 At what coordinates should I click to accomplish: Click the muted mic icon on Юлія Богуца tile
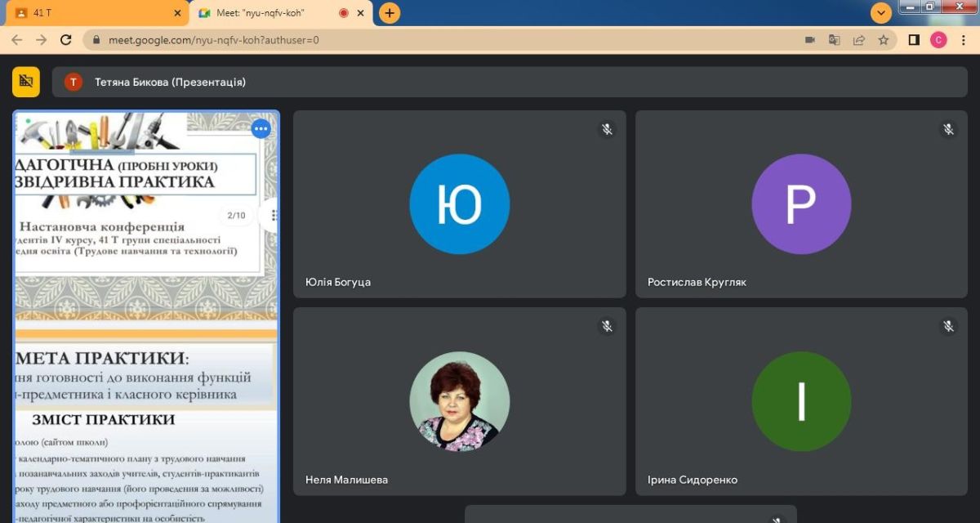(x=607, y=129)
